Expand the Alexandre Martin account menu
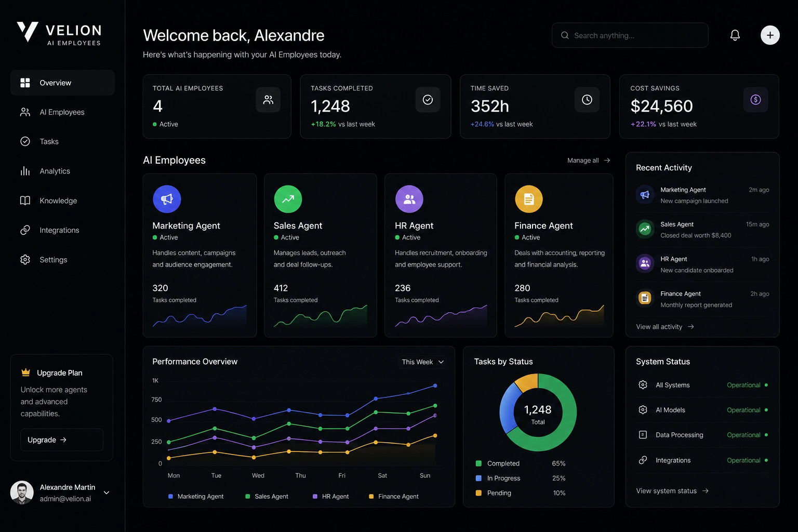This screenshot has width=798, height=532. point(107,493)
